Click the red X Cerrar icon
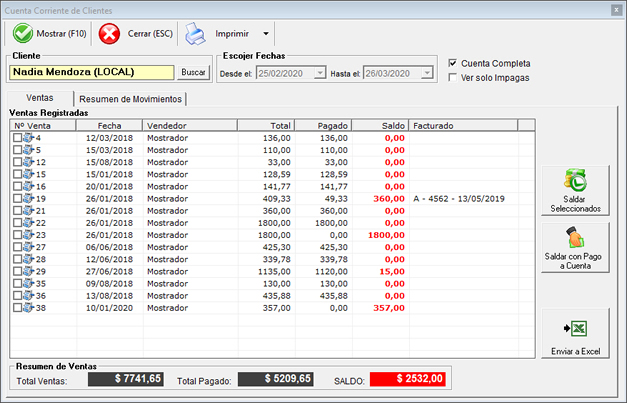This screenshot has height=403, width=627. 109,34
